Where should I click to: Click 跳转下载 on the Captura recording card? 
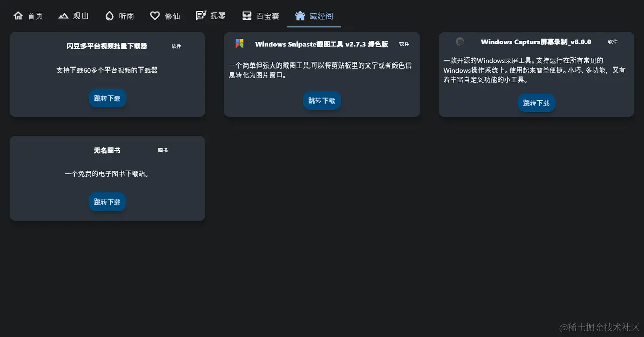tap(536, 103)
